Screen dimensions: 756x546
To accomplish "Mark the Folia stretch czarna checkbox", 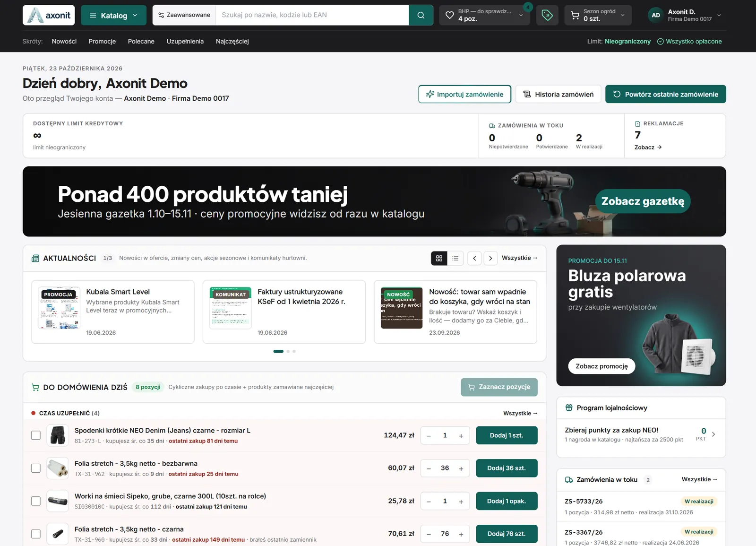I will click(x=36, y=534).
